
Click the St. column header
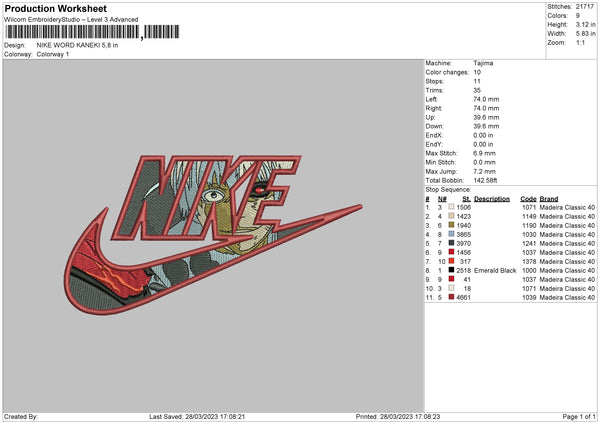[x=466, y=199]
